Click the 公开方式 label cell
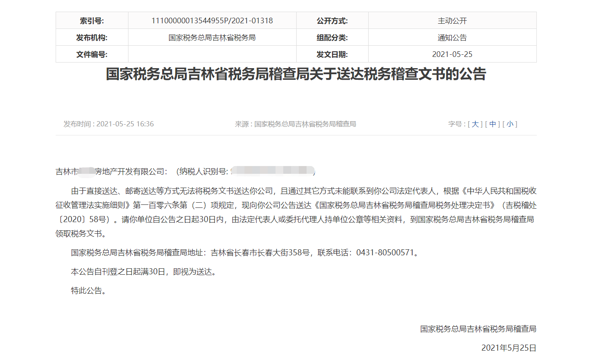592x364 pixels. [x=332, y=21]
